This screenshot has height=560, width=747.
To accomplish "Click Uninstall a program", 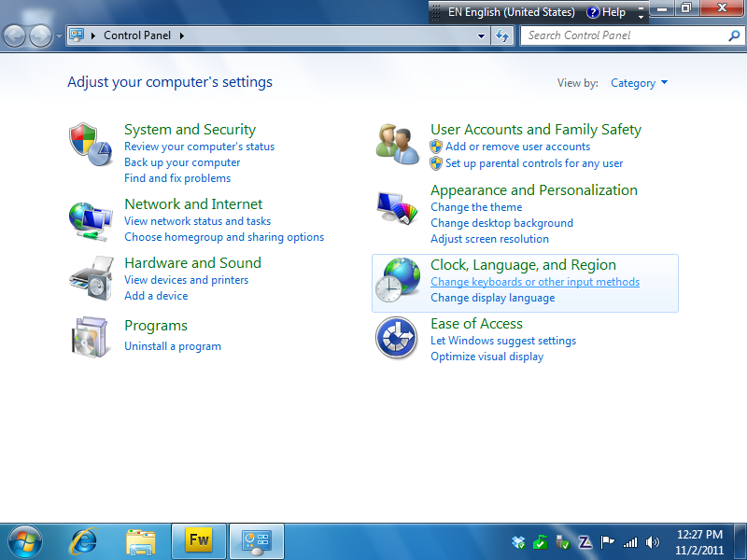I will (173, 346).
